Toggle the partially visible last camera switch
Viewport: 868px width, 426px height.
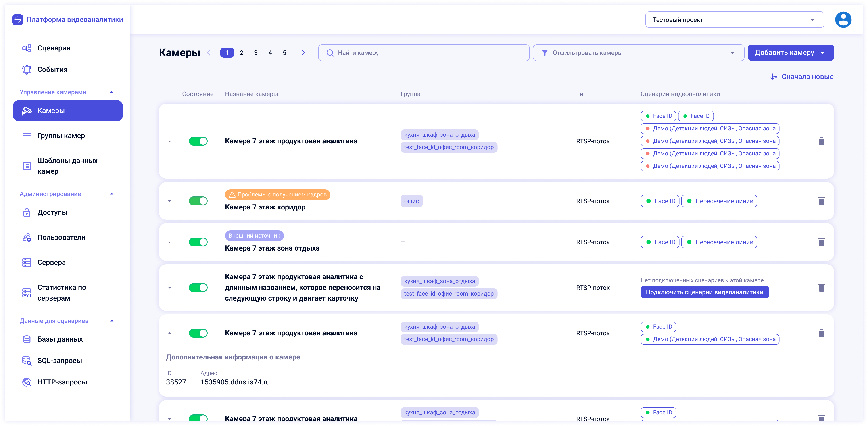click(198, 418)
